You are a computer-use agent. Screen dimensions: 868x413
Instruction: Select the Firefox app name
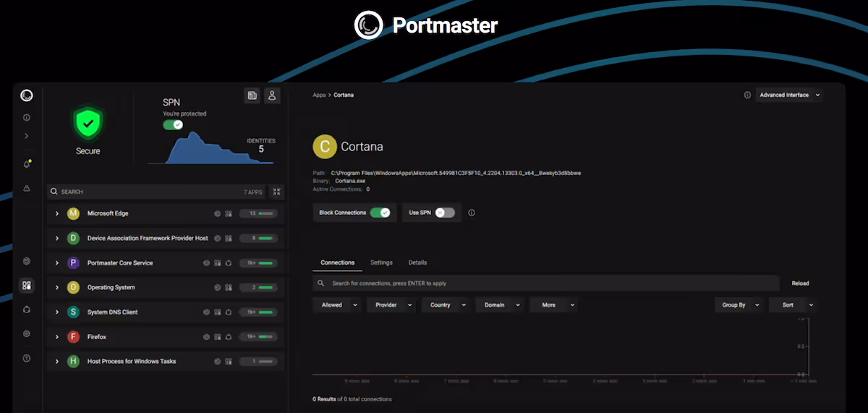98,337
